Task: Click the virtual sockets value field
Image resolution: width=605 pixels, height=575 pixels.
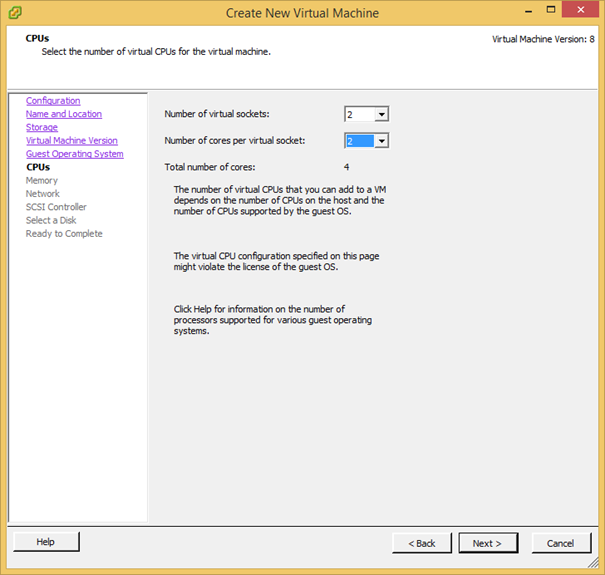Action: click(360, 114)
